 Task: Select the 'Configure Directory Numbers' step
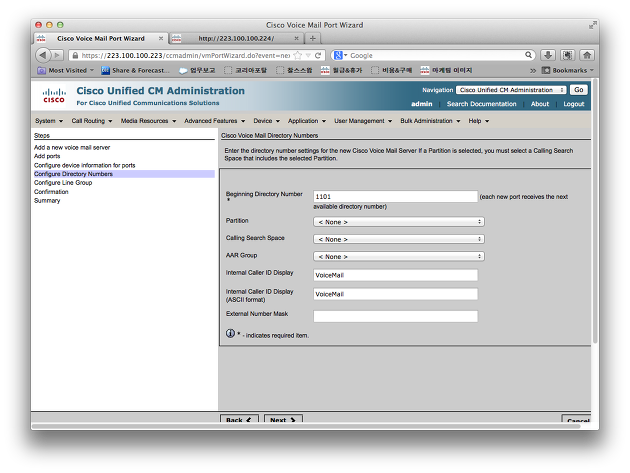click(x=124, y=174)
